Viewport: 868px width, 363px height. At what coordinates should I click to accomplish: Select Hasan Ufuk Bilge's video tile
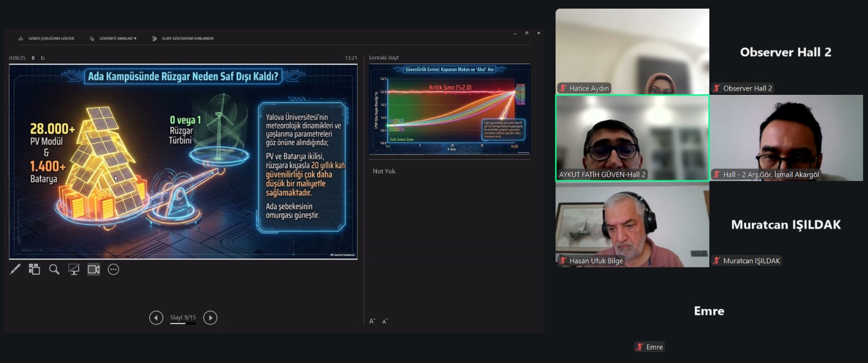pos(632,224)
